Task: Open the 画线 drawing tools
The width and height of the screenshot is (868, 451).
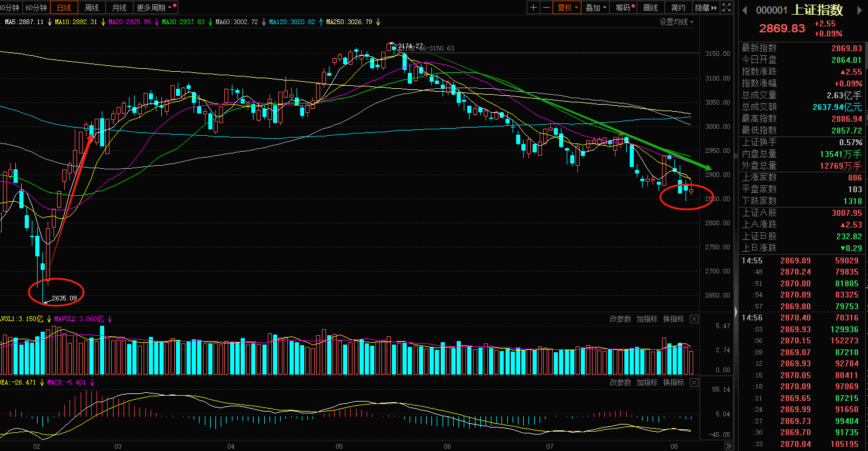Action: point(651,8)
